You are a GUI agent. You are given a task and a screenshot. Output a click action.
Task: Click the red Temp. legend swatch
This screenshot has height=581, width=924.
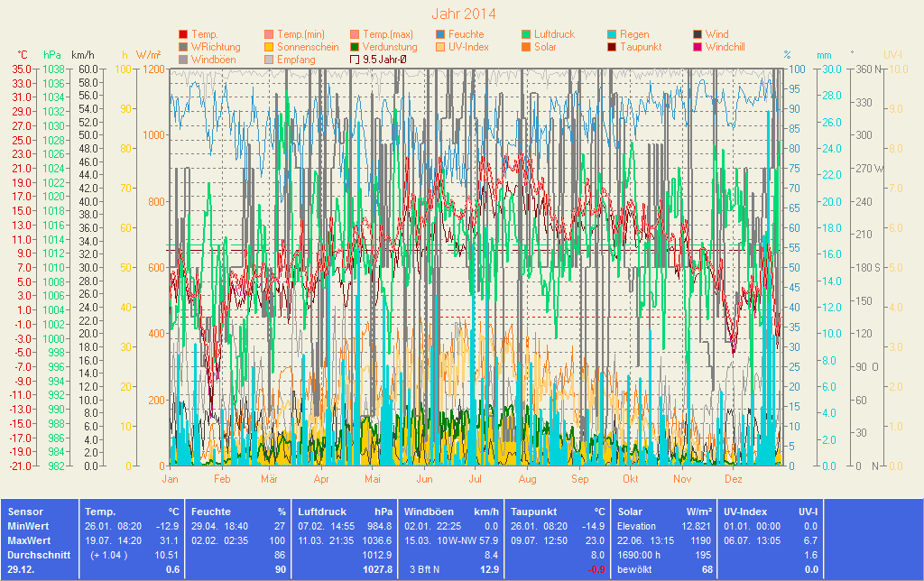[183, 34]
